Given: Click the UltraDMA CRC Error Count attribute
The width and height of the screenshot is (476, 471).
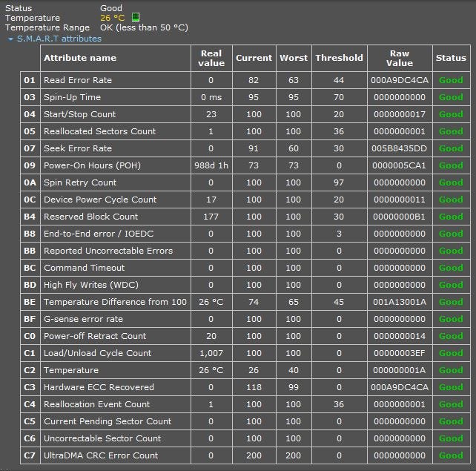Looking at the screenshot, I should (x=101, y=455).
